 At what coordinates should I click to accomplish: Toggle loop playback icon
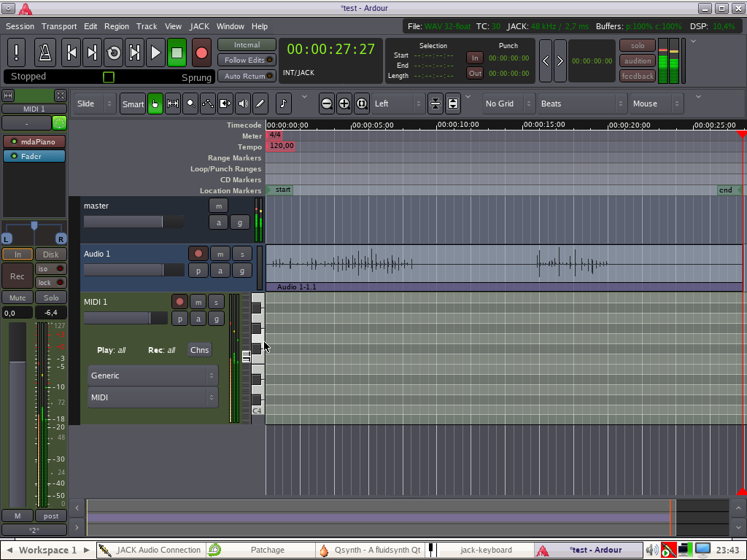coord(113,52)
